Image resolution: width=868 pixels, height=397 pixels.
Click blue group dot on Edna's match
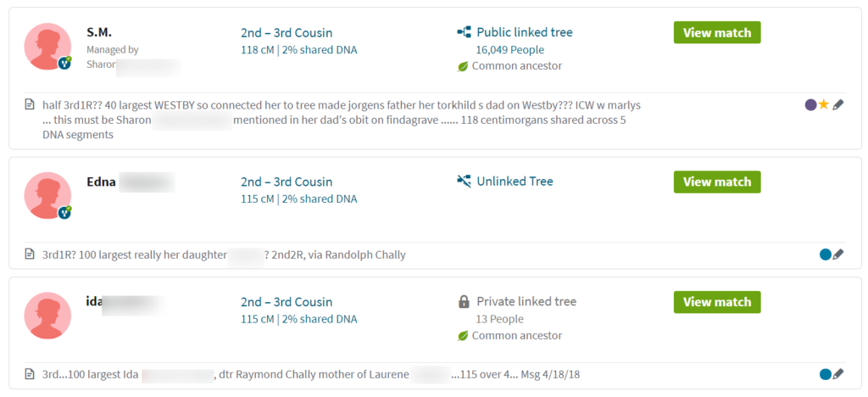pyautogui.click(x=826, y=254)
